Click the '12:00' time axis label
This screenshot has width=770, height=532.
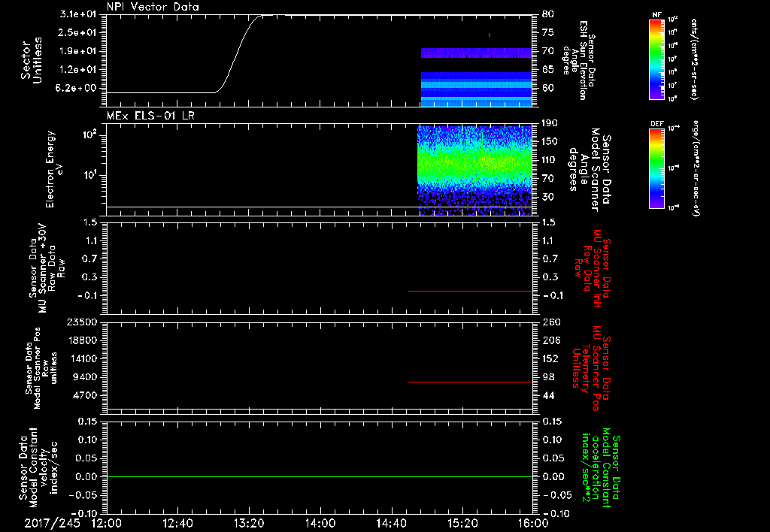click(x=107, y=523)
